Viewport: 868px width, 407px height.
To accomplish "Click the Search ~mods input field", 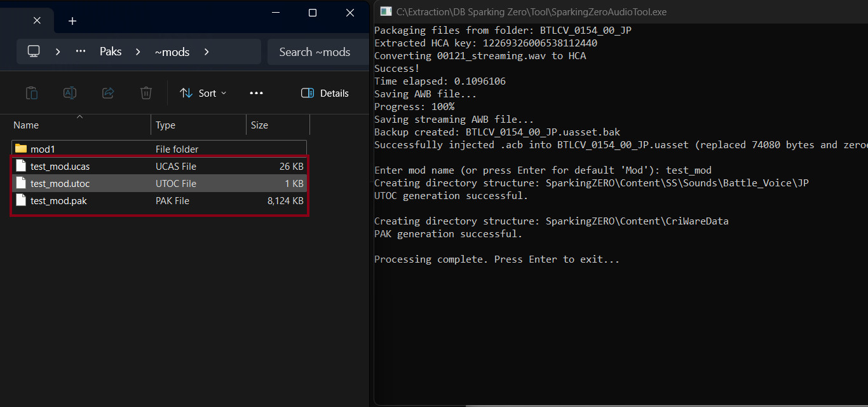I will pyautogui.click(x=316, y=52).
